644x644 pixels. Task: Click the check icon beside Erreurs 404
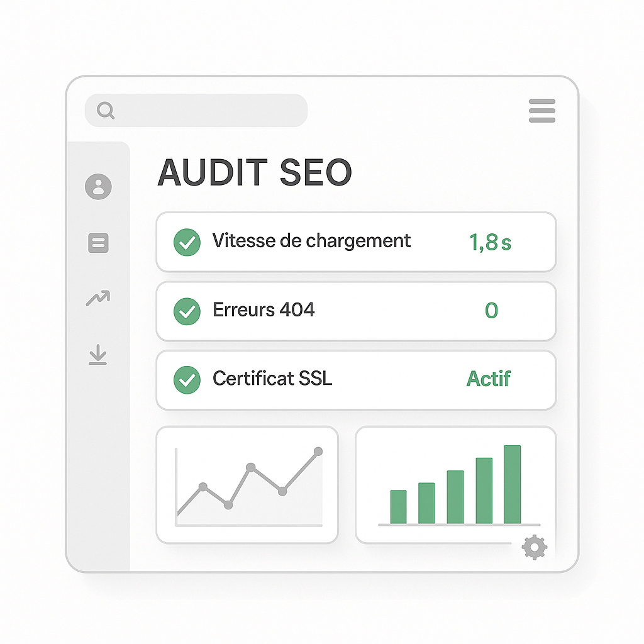coord(187,311)
